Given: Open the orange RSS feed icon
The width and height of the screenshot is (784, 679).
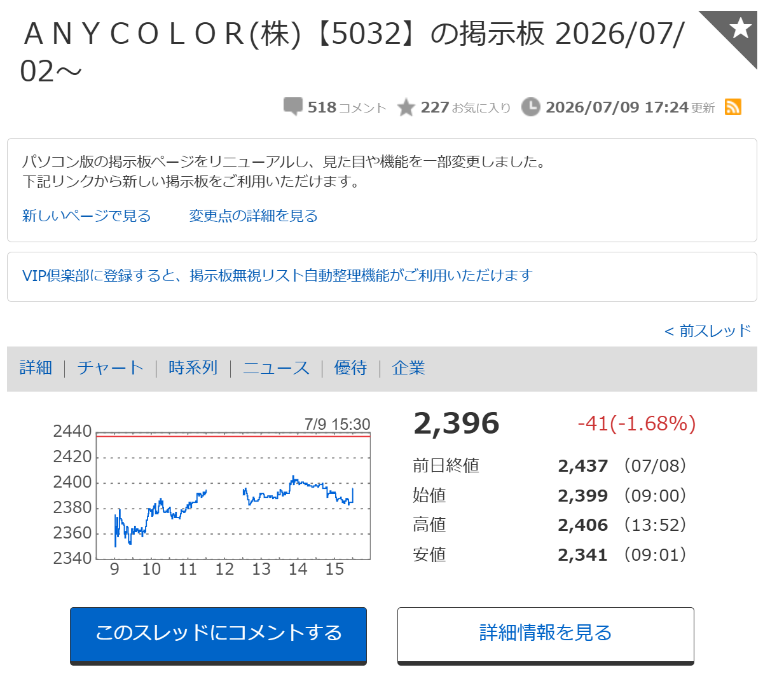Looking at the screenshot, I should tap(733, 107).
